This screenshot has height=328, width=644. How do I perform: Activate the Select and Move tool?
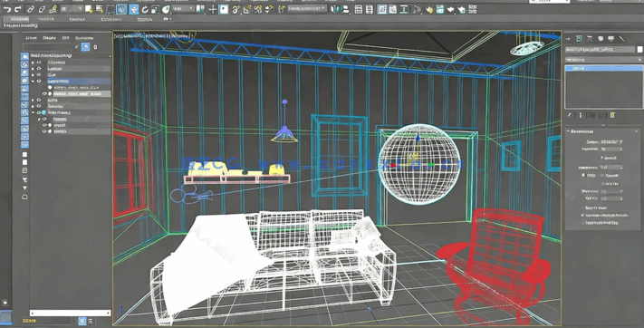coord(133,9)
